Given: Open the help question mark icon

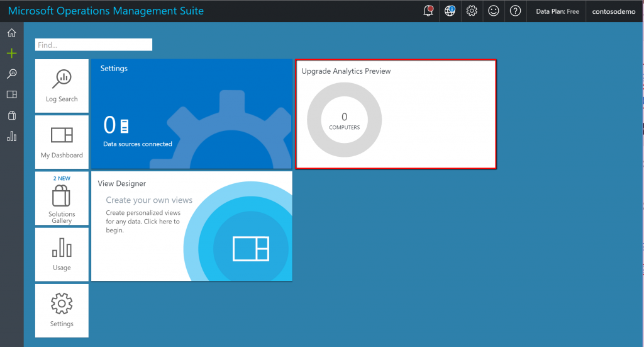Looking at the screenshot, I should click(515, 11).
